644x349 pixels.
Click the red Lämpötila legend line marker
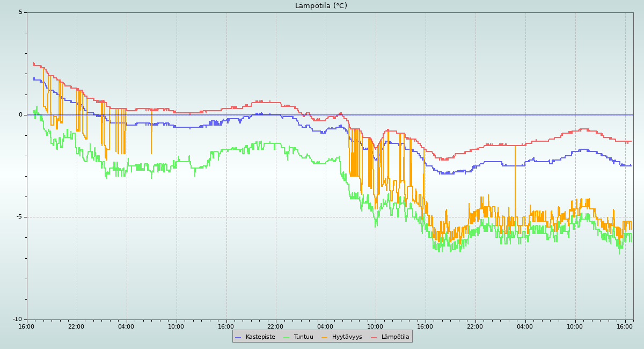tap(374, 337)
